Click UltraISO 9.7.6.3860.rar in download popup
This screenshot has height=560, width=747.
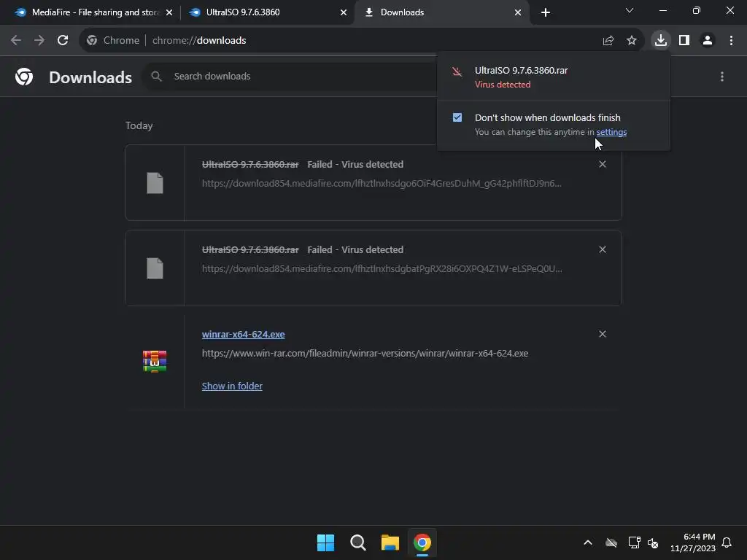521,71
